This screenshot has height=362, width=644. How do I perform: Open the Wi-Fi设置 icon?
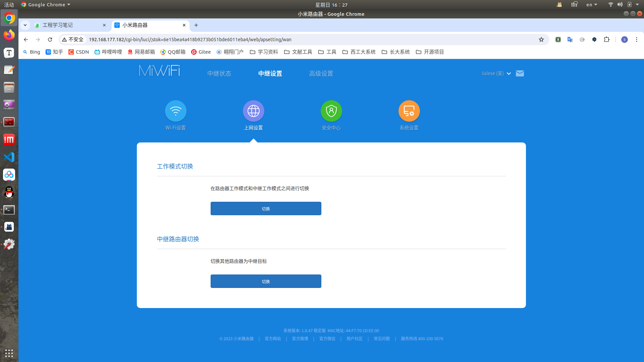(175, 111)
